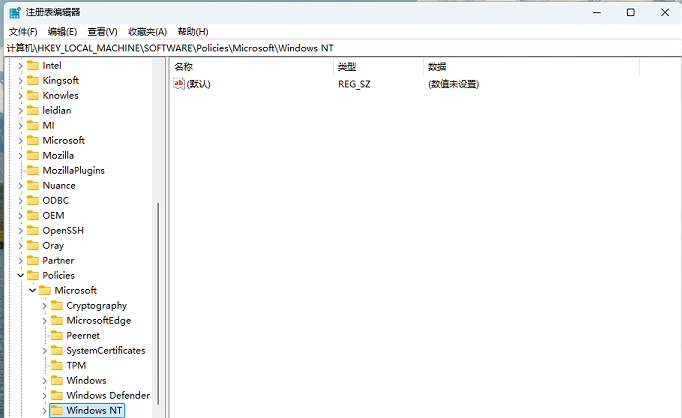This screenshot has width=682, height=418.
Task: Expand the leidian key
Action: coord(20,111)
